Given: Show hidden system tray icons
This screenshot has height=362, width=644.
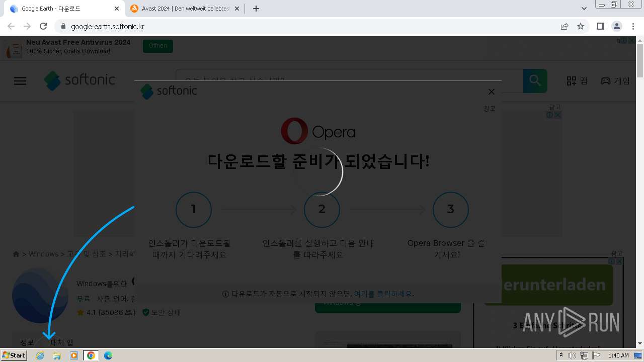Looking at the screenshot, I should click(561, 355).
